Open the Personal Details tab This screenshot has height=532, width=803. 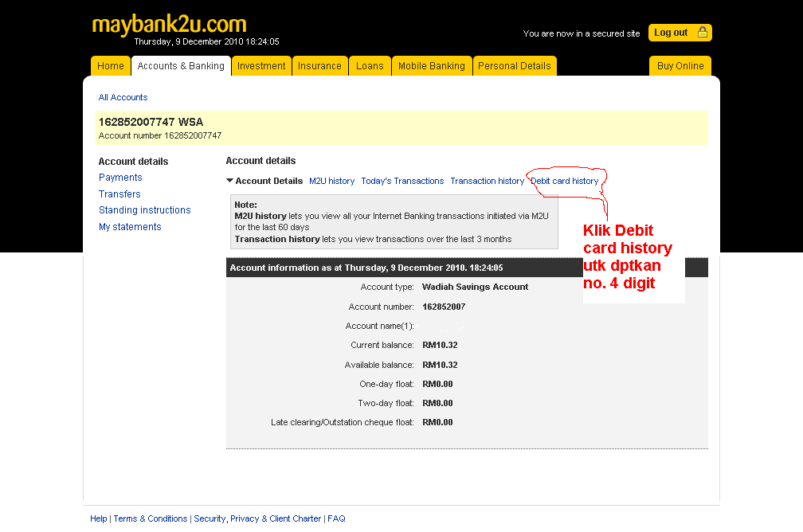[514, 66]
